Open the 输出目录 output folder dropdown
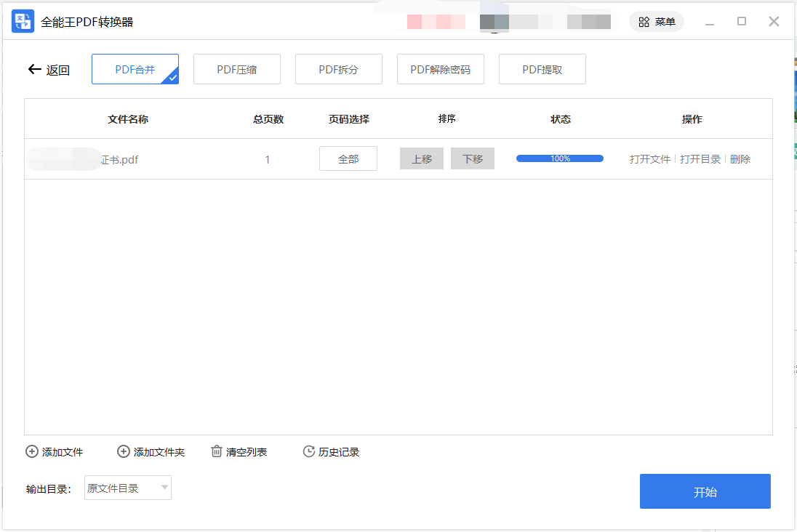Screen dimensions: 797x532 127,488
